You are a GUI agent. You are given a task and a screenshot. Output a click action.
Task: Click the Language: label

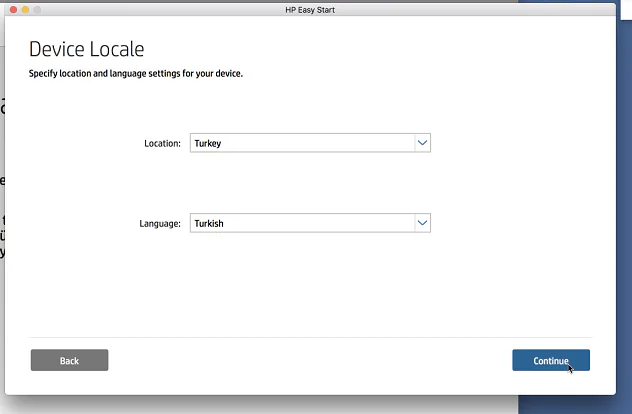160,224
